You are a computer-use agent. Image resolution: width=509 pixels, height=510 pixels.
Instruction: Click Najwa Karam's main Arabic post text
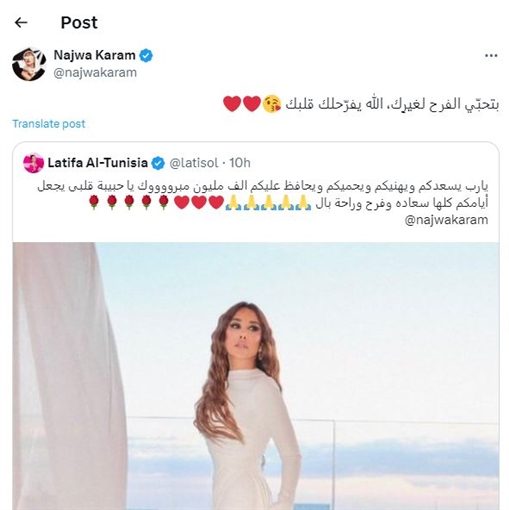[x=361, y=104]
